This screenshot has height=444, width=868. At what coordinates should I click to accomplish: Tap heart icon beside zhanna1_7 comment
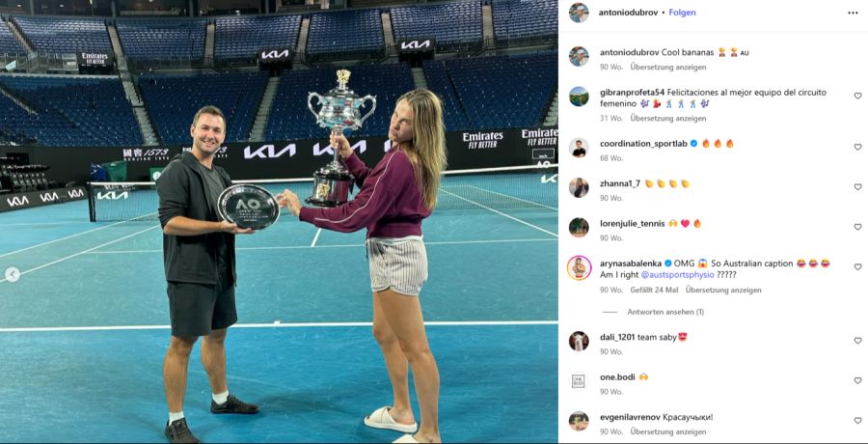point(857,187)
